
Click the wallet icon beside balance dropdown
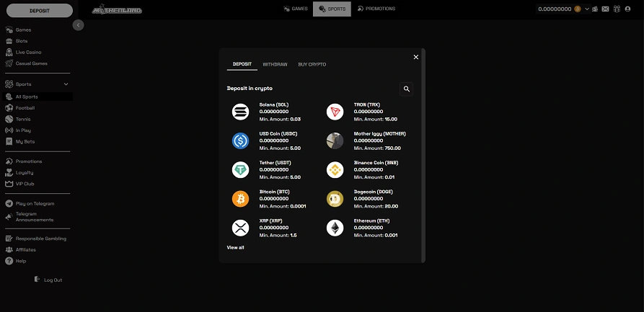[x=594, y=9]
